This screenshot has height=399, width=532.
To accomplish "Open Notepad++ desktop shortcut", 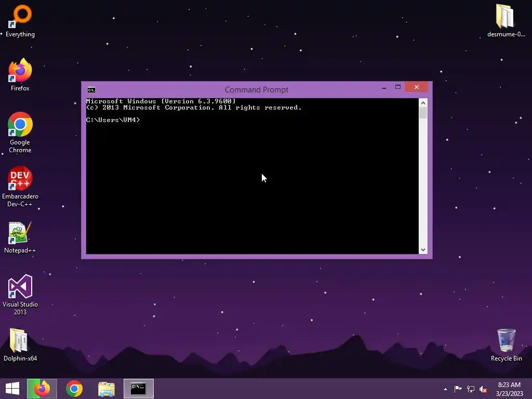I will click(20, 237).
